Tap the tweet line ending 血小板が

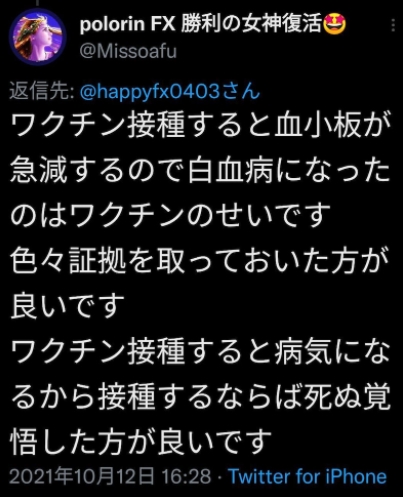[201, 126]
